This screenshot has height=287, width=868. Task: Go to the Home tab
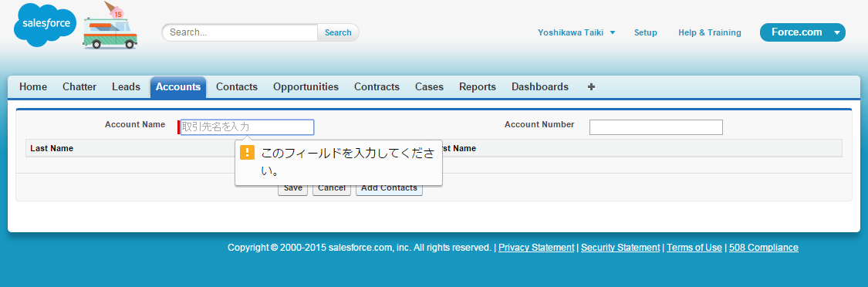pos(33,87)
